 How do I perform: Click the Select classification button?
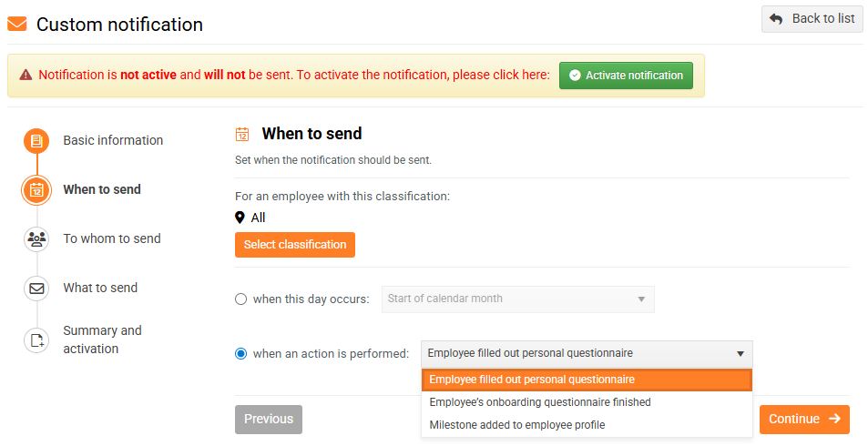click(295, 245)
